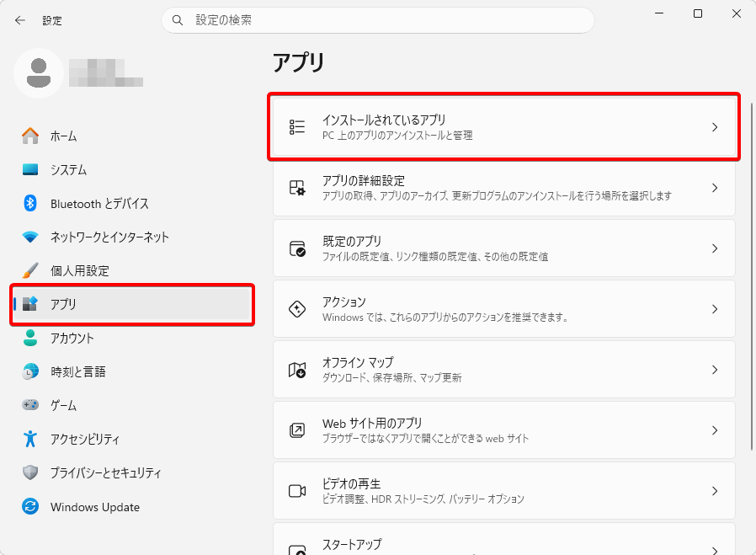Viewport: 756px width, 555px height.
Task: Select アクセシビリティ in sidebar
Action: pos(131,439)
